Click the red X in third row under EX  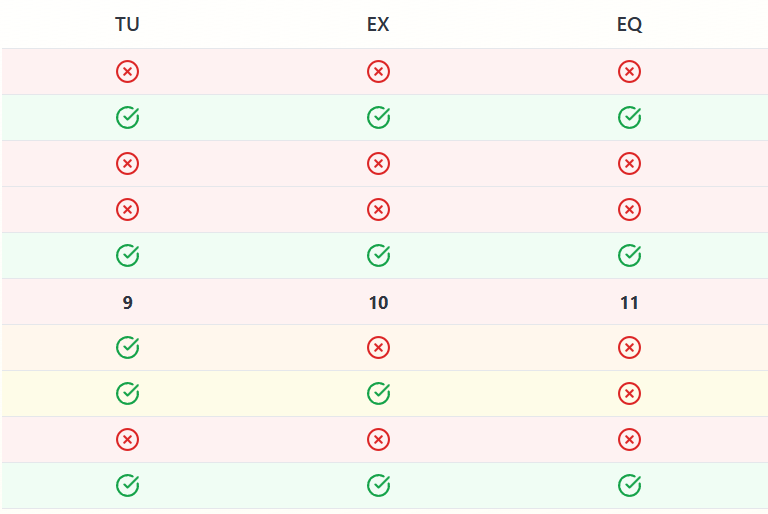[378, 164]
